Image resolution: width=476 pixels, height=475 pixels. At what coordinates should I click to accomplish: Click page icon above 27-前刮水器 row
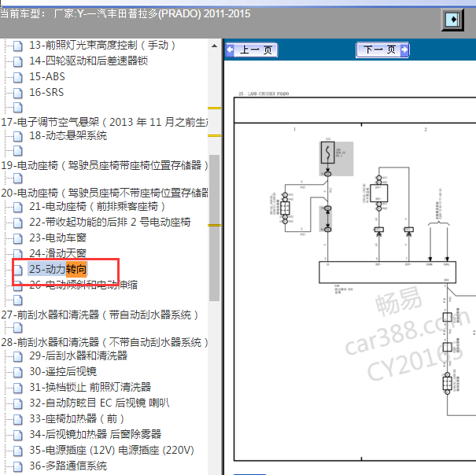18,300
